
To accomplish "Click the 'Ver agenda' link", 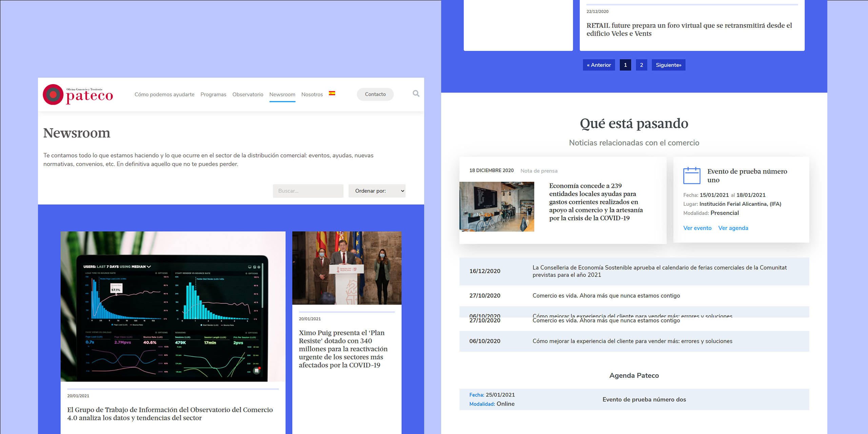I will coord(733,228).
